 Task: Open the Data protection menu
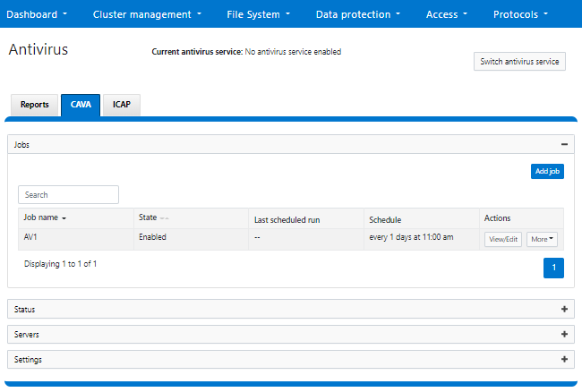coord(358,14)
